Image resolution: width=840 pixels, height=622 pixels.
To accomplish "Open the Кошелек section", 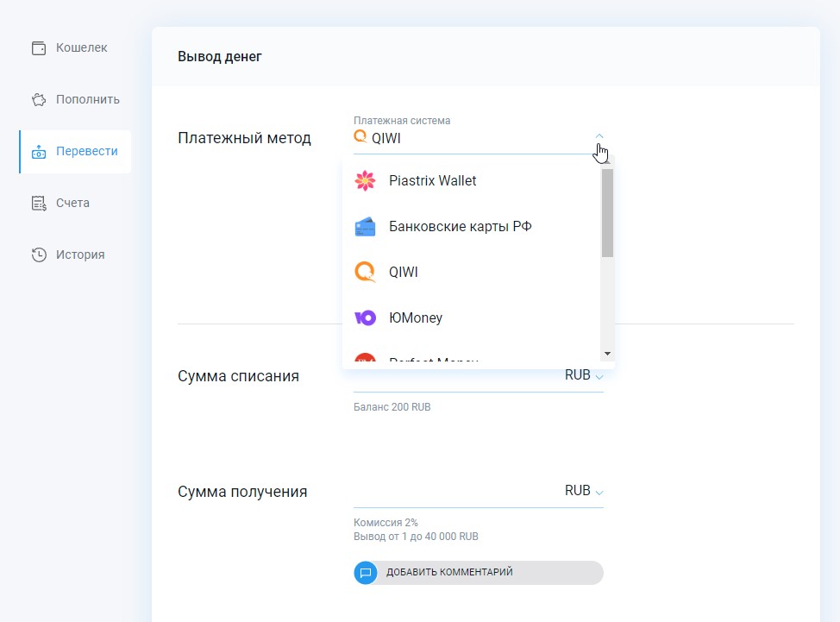I will [75, 47].
